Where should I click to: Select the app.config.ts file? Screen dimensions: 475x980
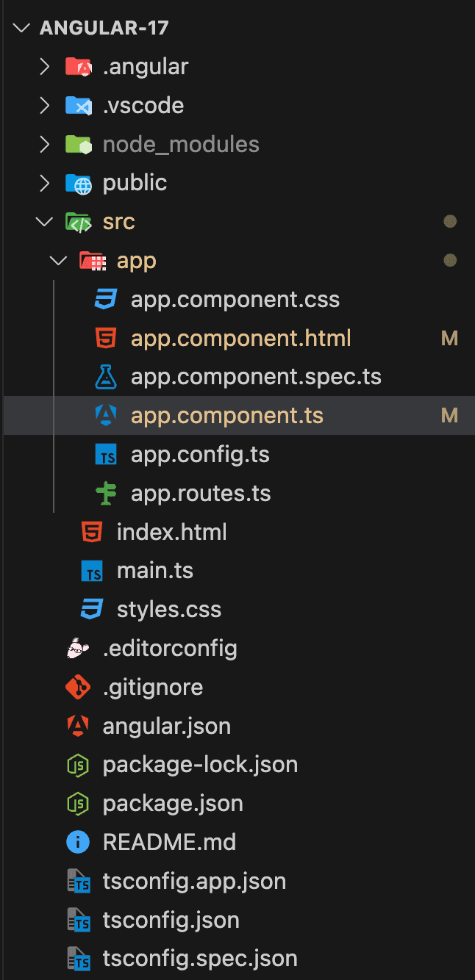[200, 455]
